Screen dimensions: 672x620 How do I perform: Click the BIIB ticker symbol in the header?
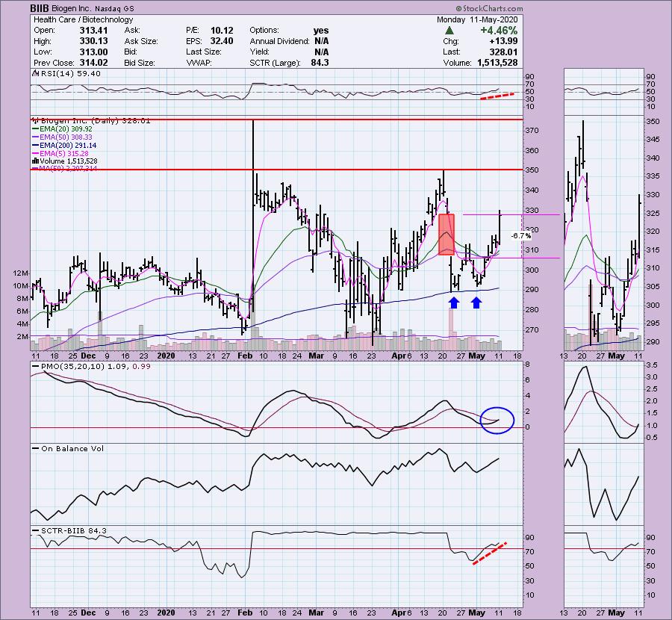[40, 8]
